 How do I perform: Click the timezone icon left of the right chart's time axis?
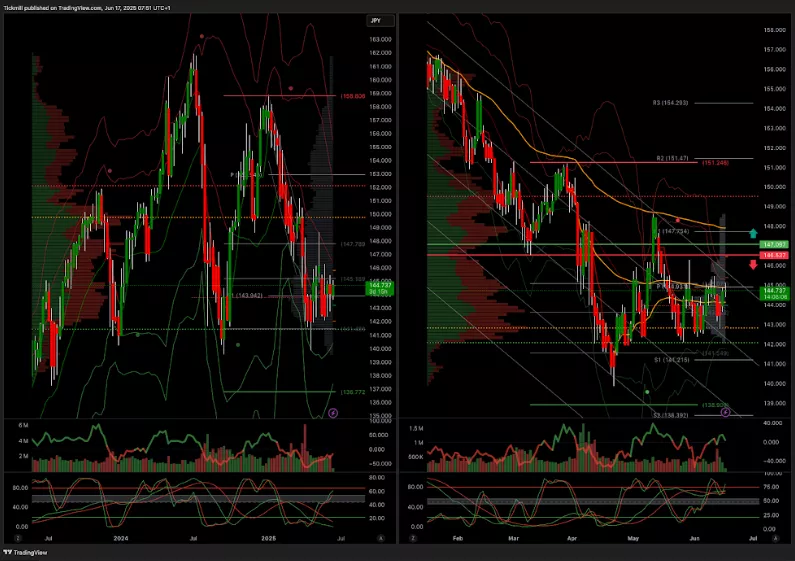click(x=413, y=538)
